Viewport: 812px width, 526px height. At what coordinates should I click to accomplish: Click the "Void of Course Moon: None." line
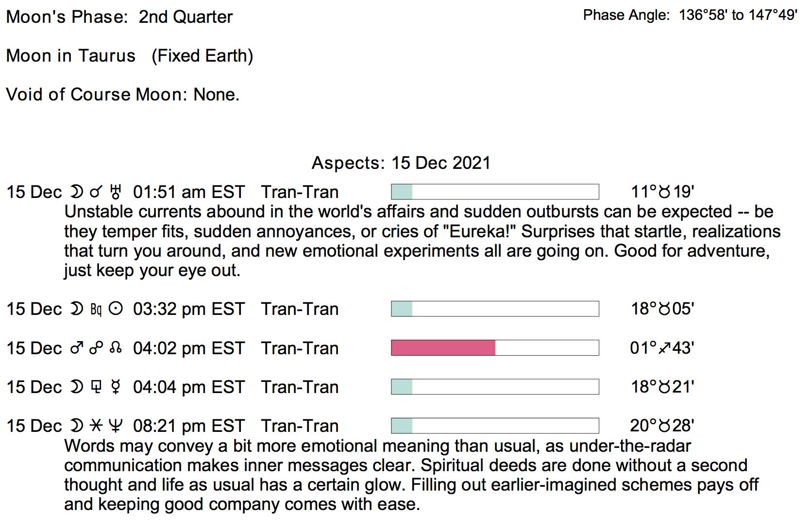122,94
